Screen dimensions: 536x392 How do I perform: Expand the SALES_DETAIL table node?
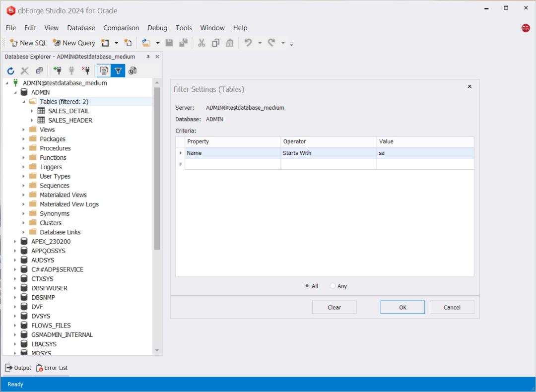(32, 111)
